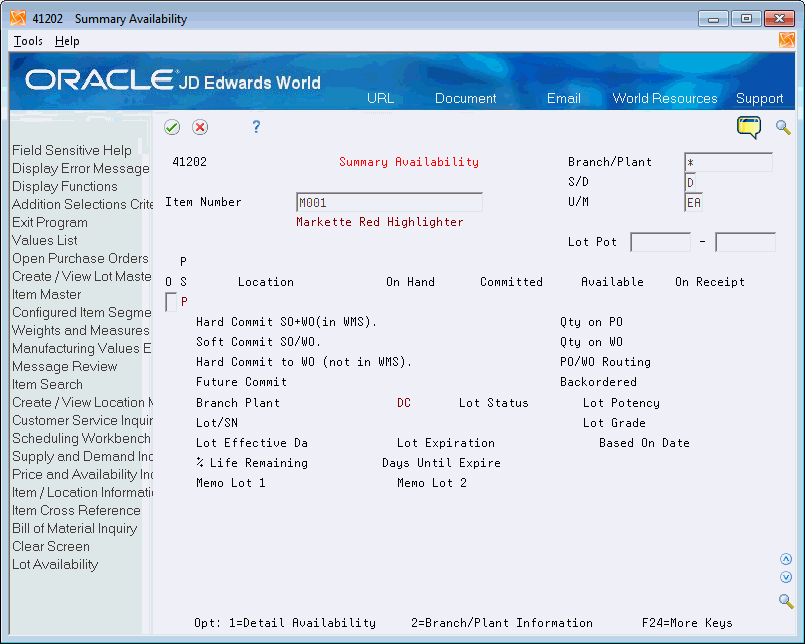Open Supply and Demand Inquiry
The image size is (805, 644).
point(82,457)
